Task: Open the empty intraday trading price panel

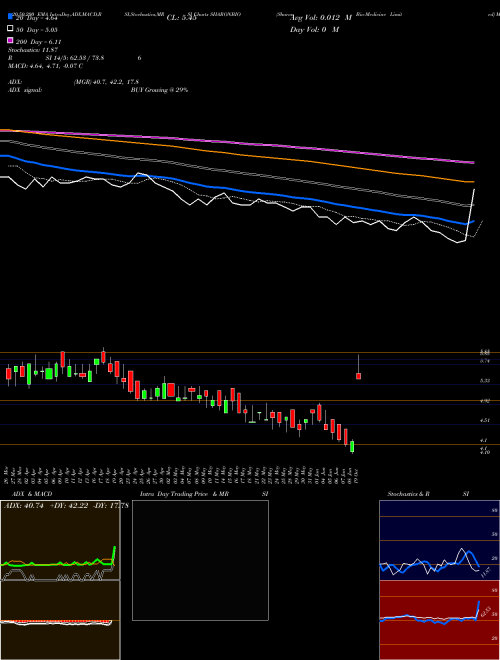Action: [x=200, y=560]
